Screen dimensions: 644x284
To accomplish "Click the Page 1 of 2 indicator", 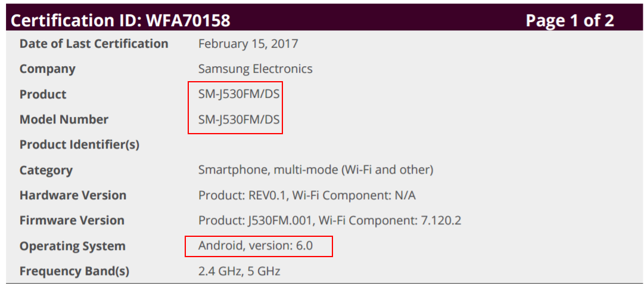I will (x=569, y=21).
